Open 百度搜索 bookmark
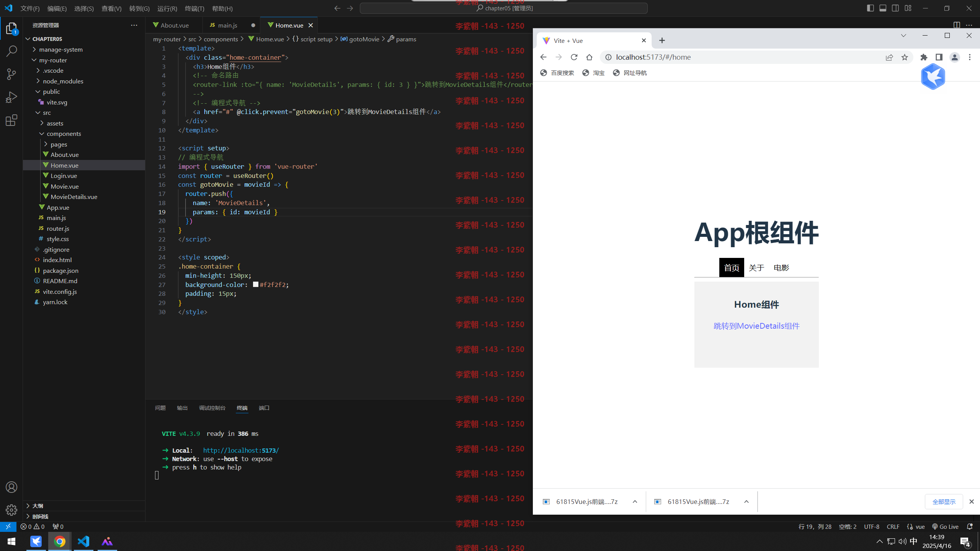The width and height of the screenshot is (980, 551). click(557, 73)
